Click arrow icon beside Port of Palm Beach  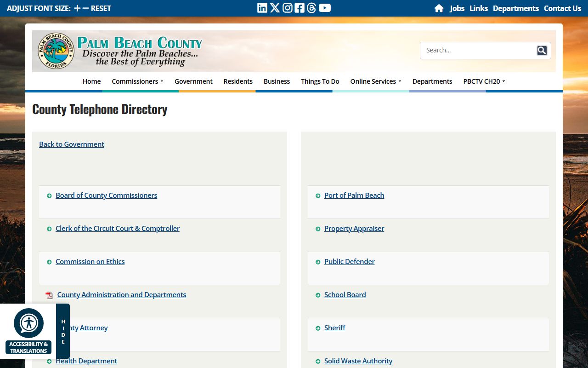(x=318, y=196)
